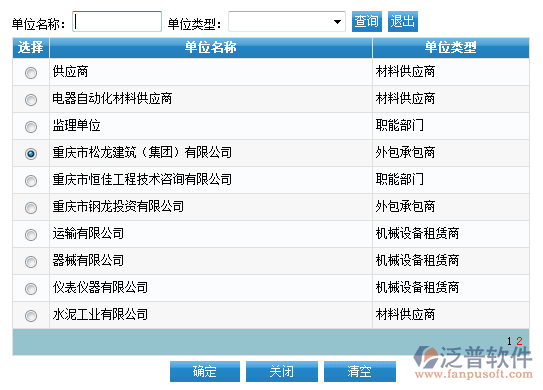
Task: Choose the 监理单位 row radio button
Action: pos(31,127)
